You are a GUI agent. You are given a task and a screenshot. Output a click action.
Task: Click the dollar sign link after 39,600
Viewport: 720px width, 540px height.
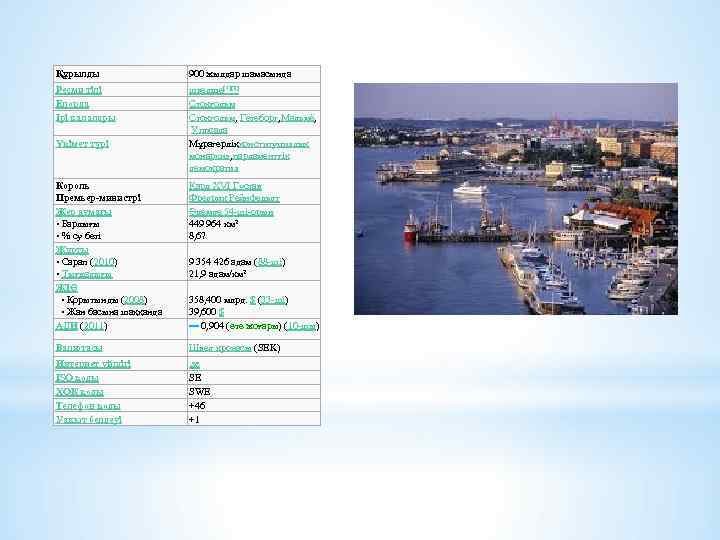click(221, 312)
